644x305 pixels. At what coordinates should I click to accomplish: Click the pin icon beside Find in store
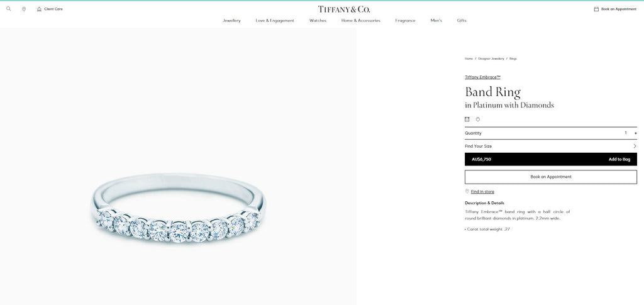[467, 191]
